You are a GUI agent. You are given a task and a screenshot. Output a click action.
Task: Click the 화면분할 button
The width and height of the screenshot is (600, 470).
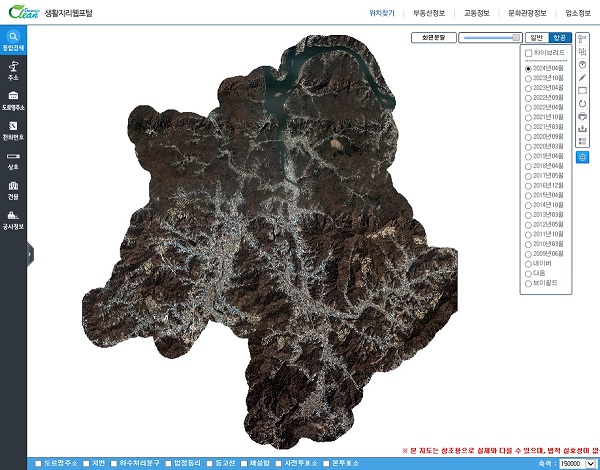coord(434,38)
